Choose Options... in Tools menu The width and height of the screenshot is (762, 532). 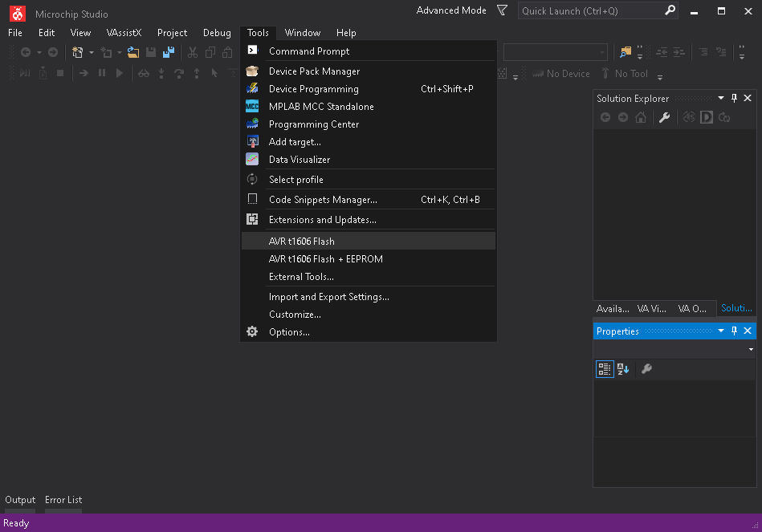(x=369, y=332)
